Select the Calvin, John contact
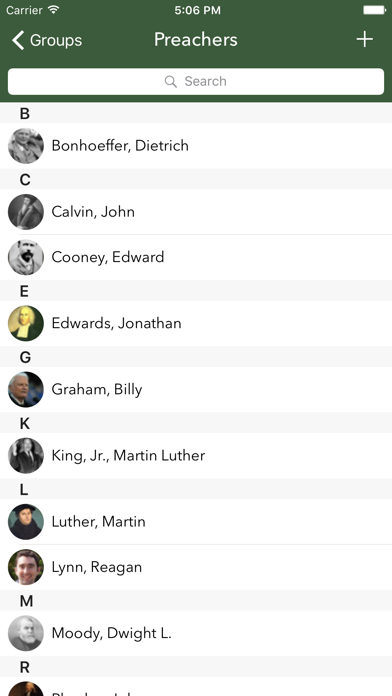392x696 pixels. click(x=196, y=212)
